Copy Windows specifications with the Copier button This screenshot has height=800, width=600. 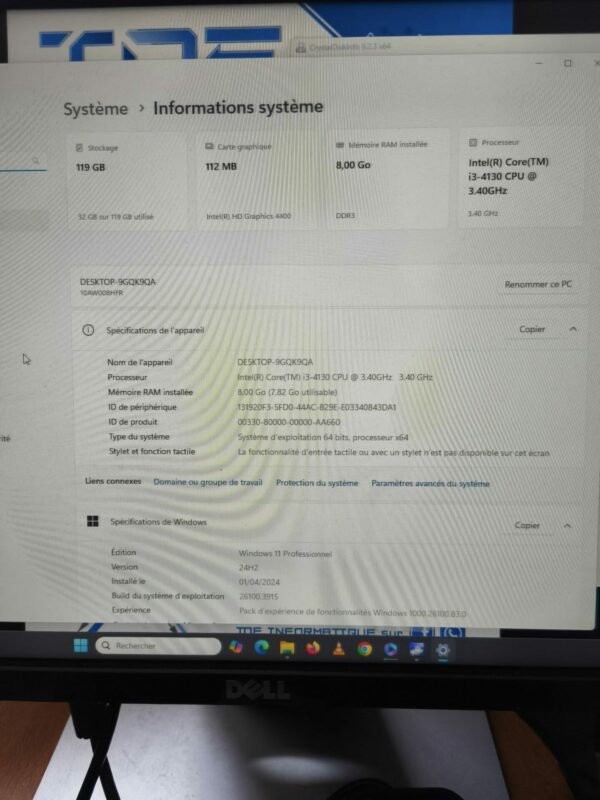click(x=527, y=525)
